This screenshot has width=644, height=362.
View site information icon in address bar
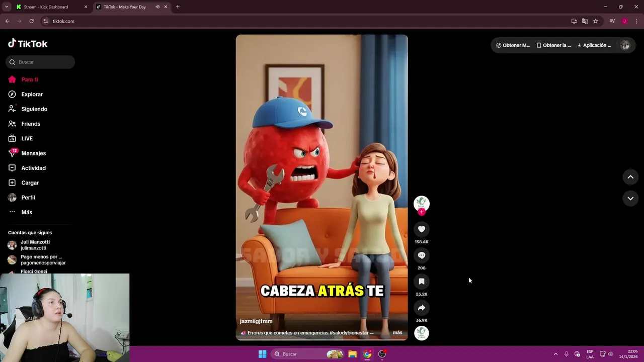click(46, 21)
